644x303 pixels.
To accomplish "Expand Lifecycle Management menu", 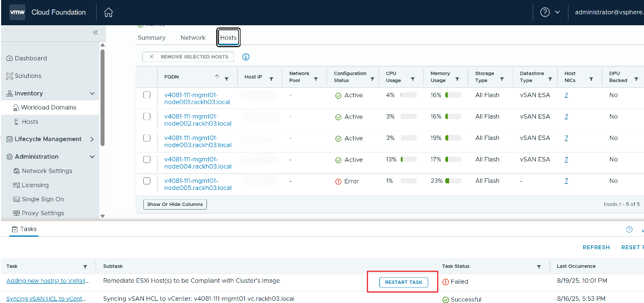I will (x=92, y=139).
